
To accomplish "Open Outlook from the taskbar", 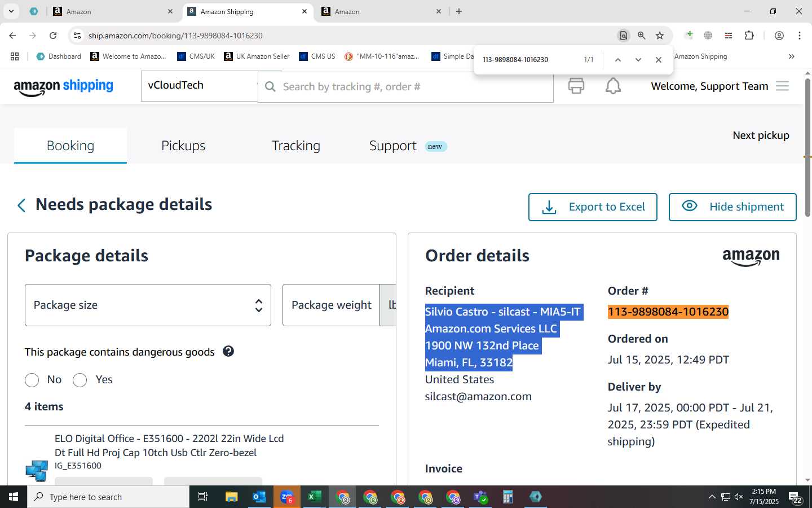I will tap(259, 497).
